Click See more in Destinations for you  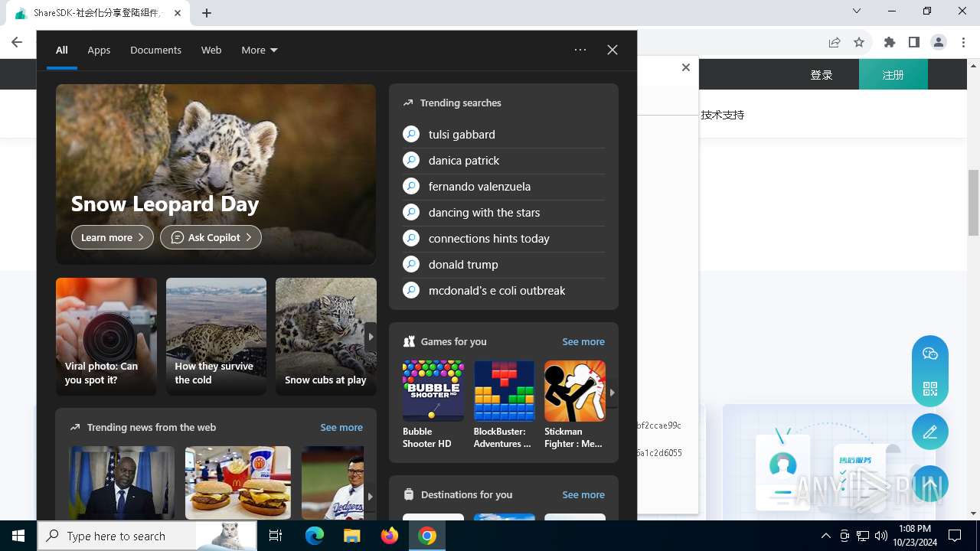click(583, 494)
